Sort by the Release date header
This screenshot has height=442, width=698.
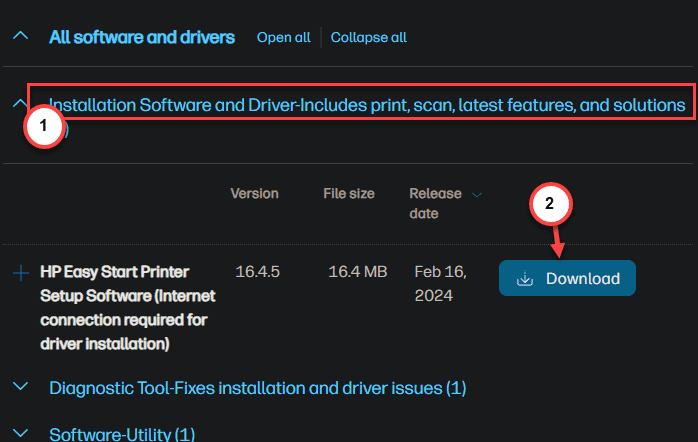pos(435,203)
